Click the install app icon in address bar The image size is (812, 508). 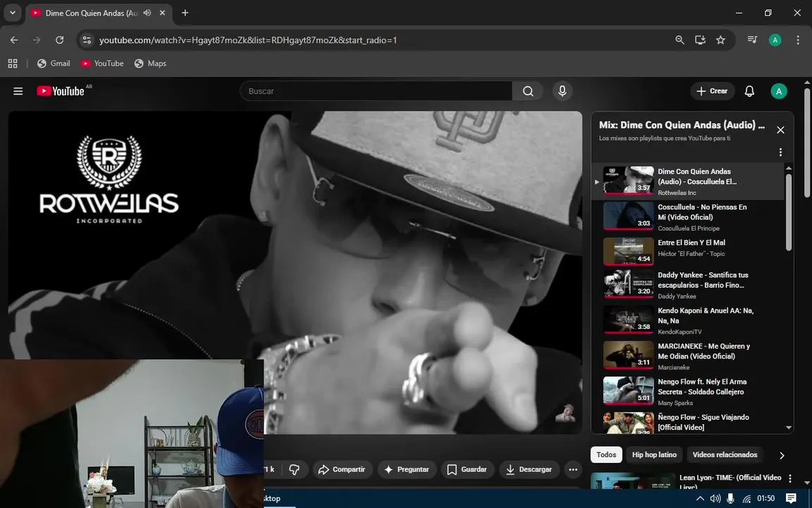pos(700,40)
